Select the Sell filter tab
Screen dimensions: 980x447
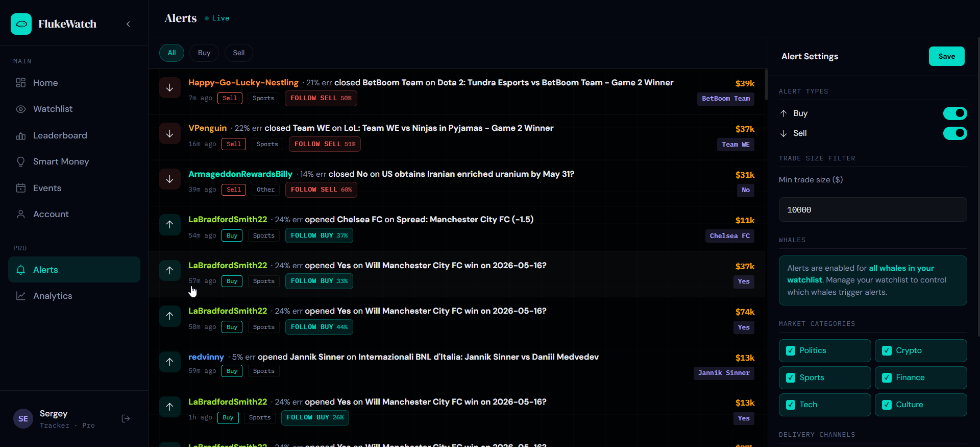point(239,53)
